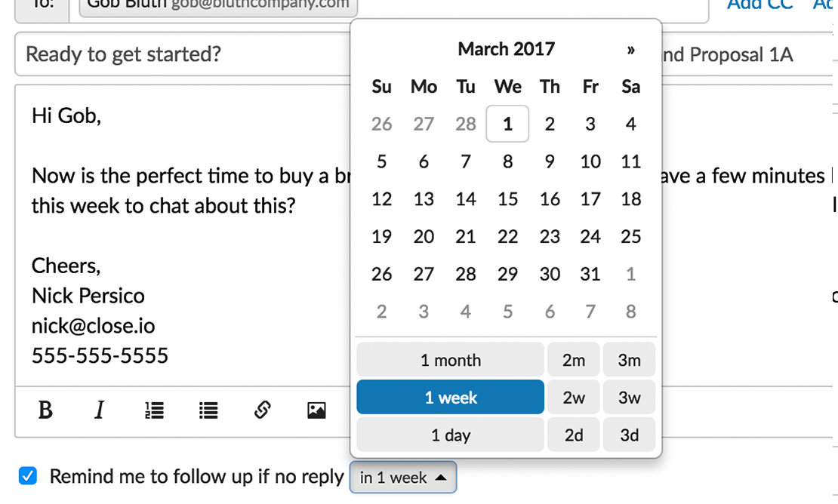Go to next month in calendar
Image resolution: width=838 pixels, height=504 pixels.
coord(631,50)
